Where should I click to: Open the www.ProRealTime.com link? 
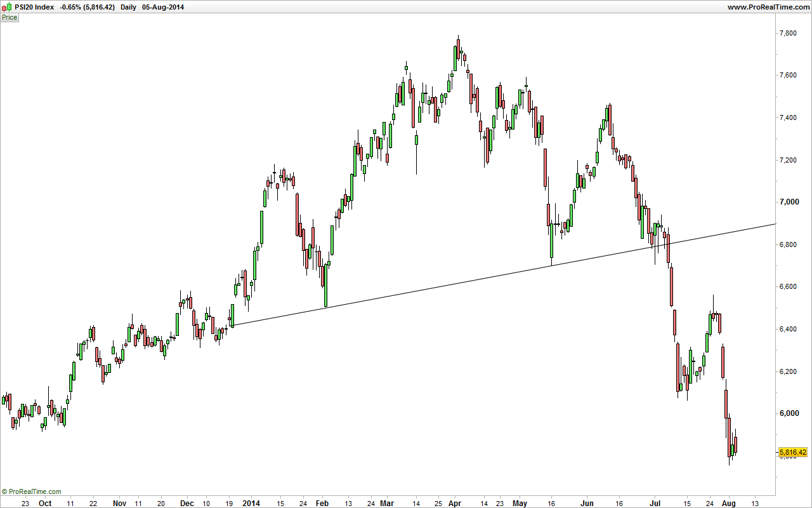point(768,8)
